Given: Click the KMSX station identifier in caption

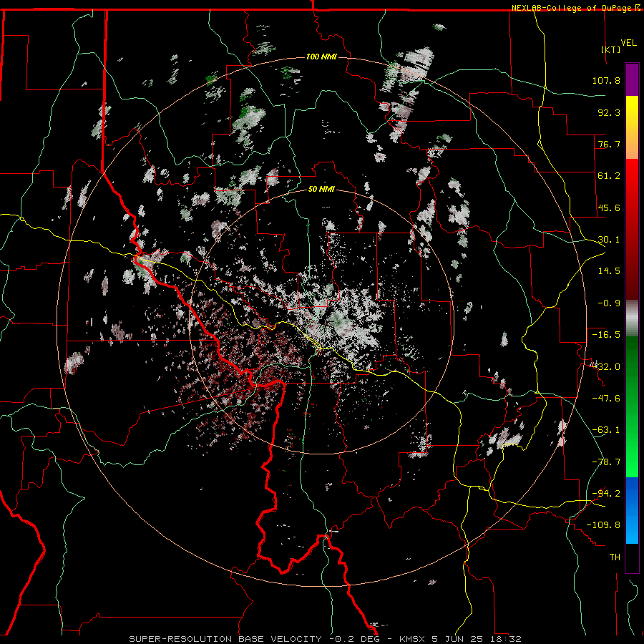Looking at the screenshot, I should pyautogui.click(x=414, y=639).
